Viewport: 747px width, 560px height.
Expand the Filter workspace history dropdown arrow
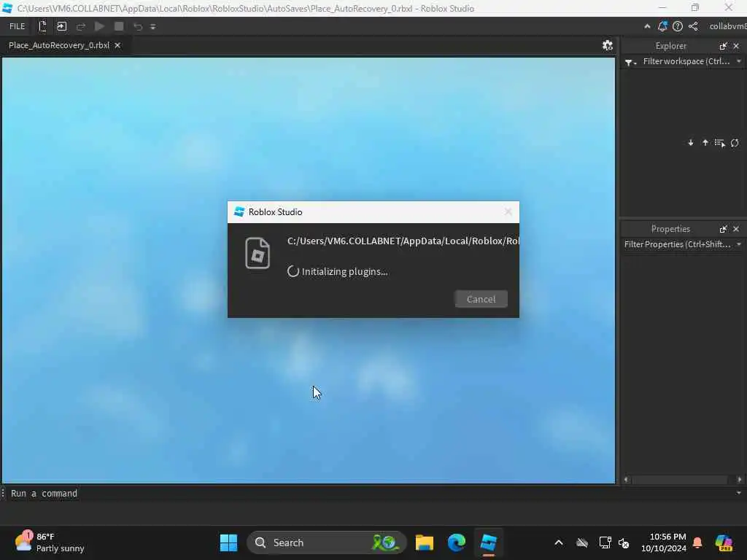pyautogui.click(x=739, y=61)
